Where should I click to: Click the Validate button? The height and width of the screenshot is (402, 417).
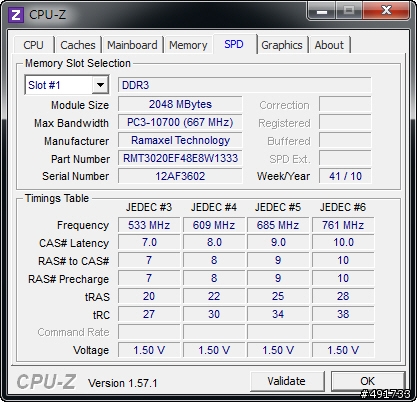pyautogui.click(x=287, y=381)
